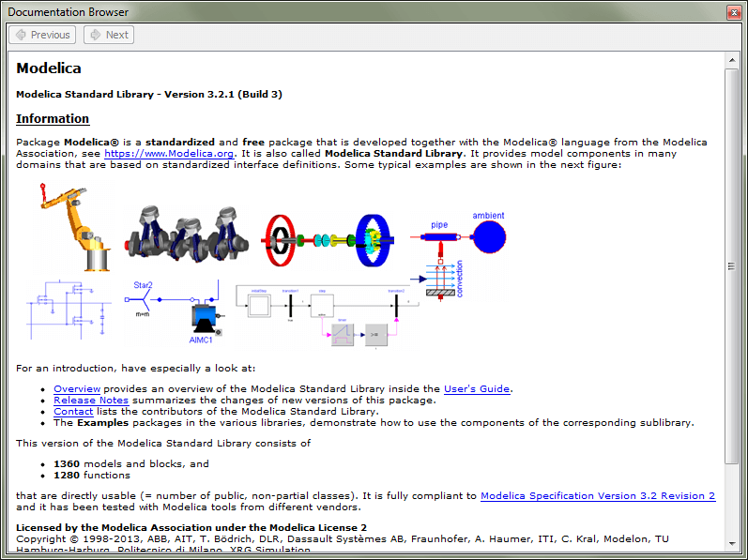
Task: Click the orange robot arm image
Action: click(75, 227)
